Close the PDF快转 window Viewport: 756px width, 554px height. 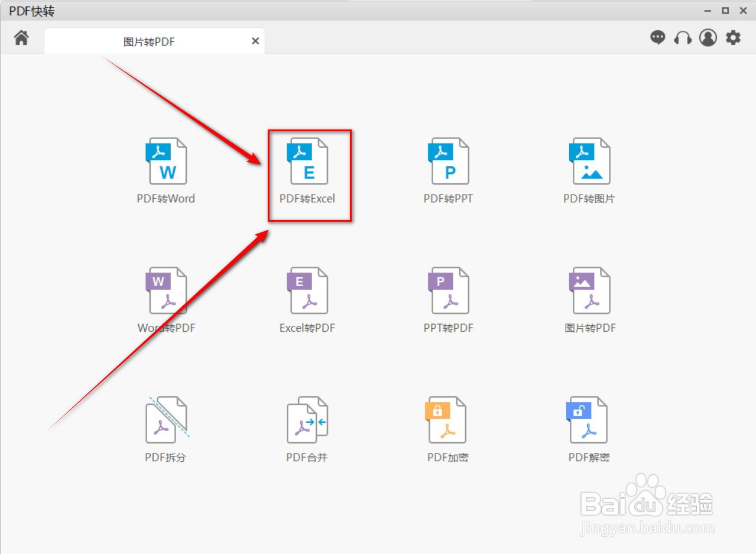click(x=742, y=11)
